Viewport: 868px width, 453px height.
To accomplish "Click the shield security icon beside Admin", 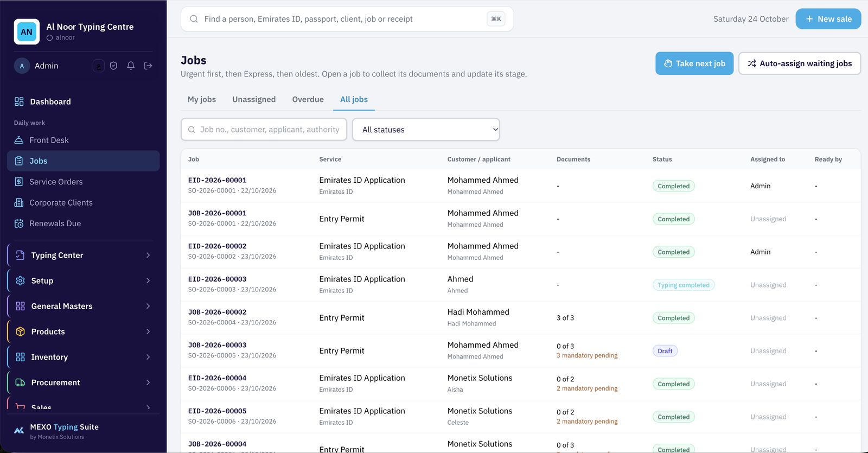I will click(113, 66).
